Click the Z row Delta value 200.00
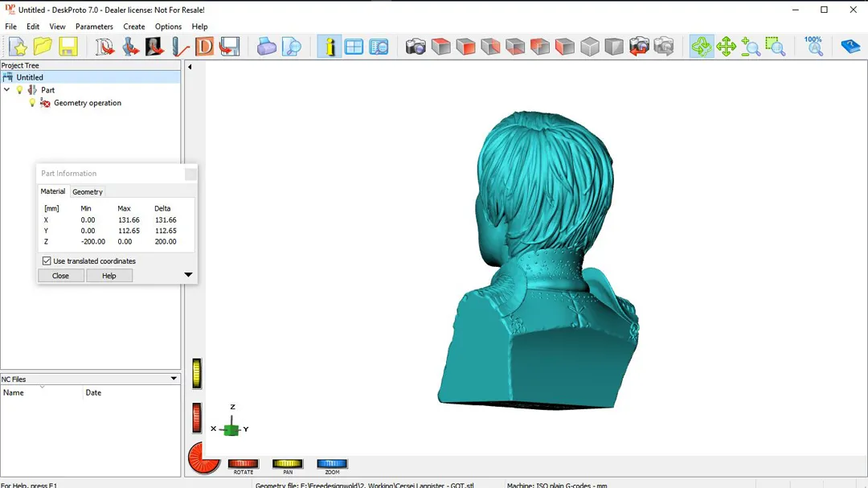 pyautogui.click(x=166, y=241)
